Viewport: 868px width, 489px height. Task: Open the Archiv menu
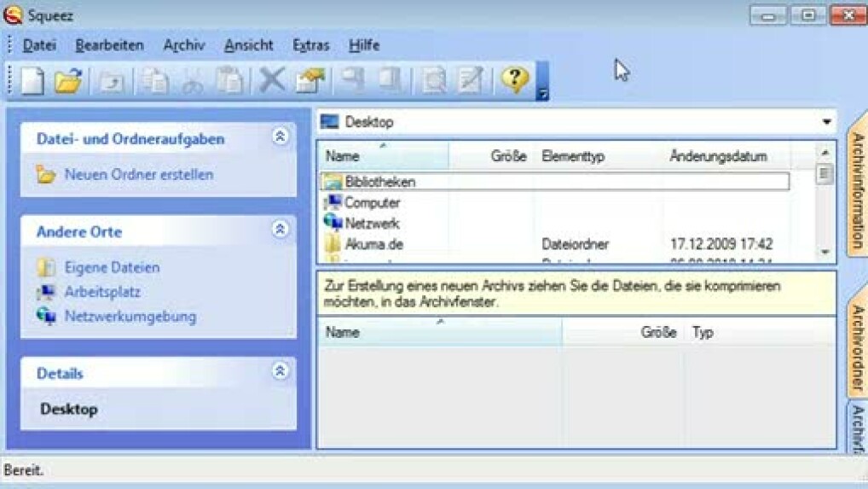click(184, 45)
